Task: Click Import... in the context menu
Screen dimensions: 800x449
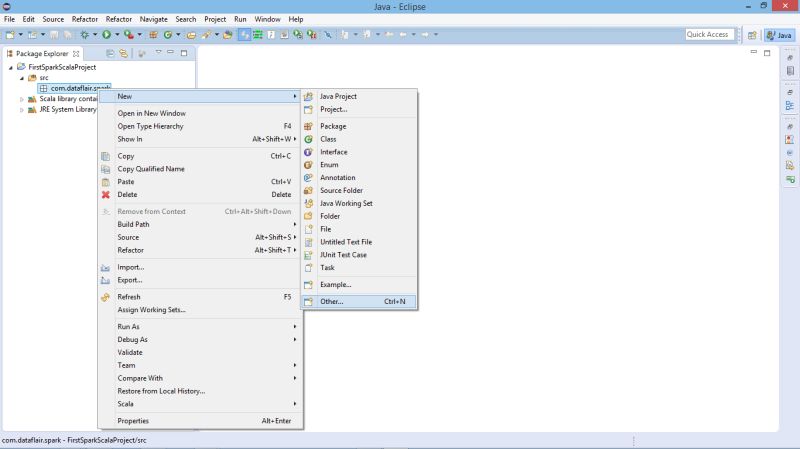Action: [199, 267]
